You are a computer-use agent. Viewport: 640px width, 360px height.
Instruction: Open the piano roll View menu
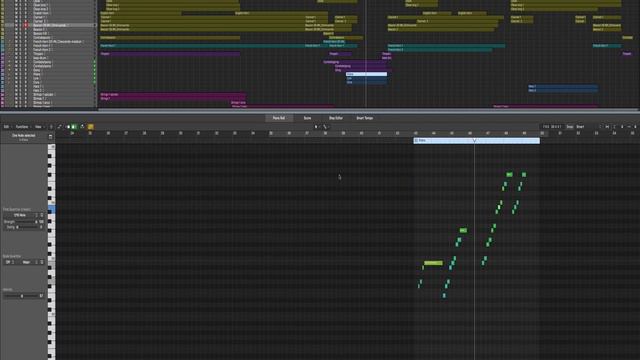39,127
